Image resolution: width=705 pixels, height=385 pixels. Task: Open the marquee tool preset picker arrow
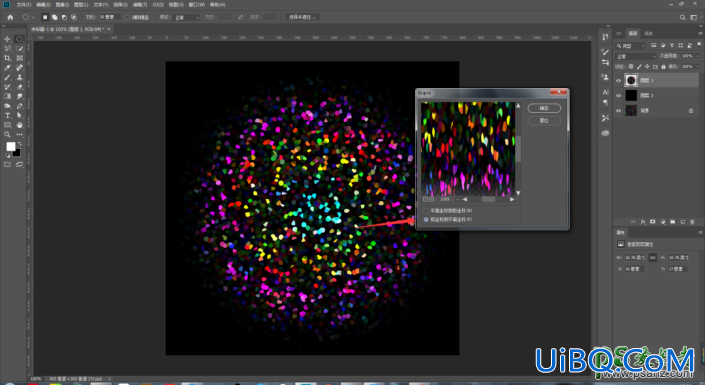(x=33, y=17)
